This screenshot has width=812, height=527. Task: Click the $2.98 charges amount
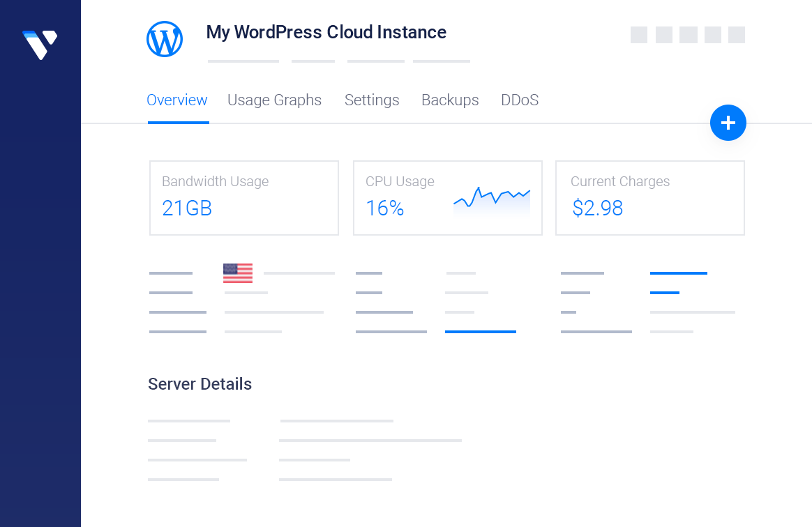click(x=597, y=208)
